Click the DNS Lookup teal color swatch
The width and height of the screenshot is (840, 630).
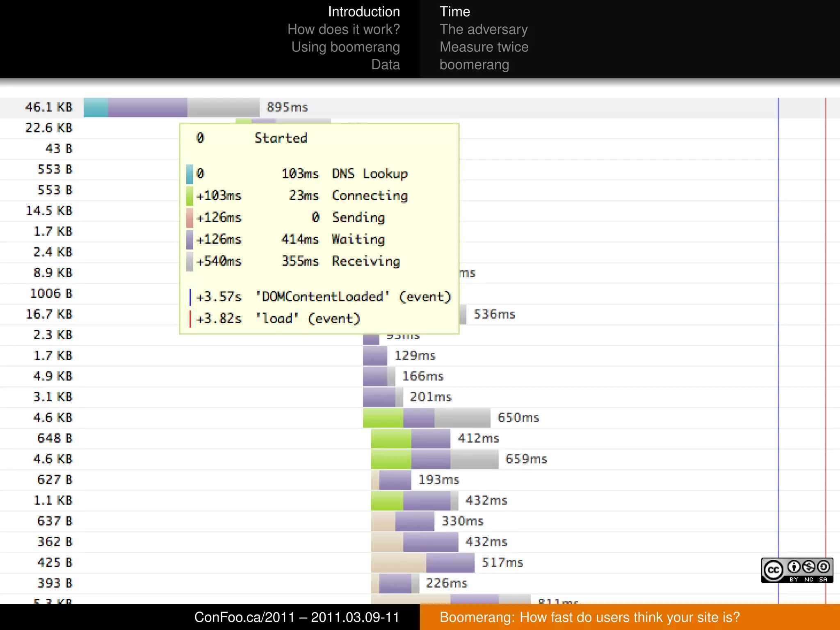coord(189,174)
